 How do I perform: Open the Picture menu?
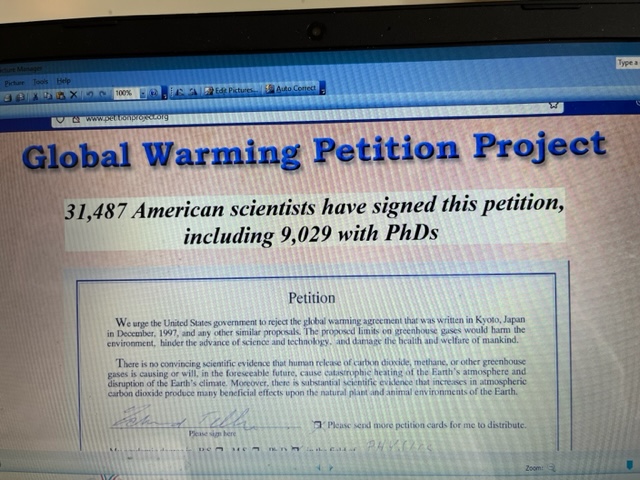14,83
